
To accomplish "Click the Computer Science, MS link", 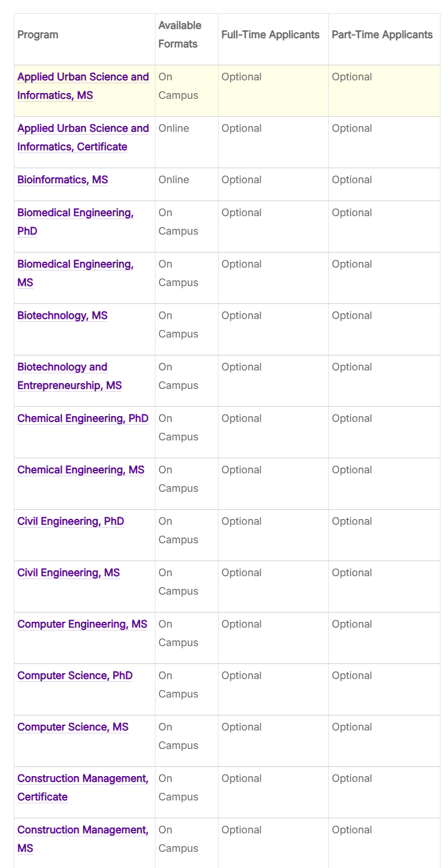I will click(73, 728).
